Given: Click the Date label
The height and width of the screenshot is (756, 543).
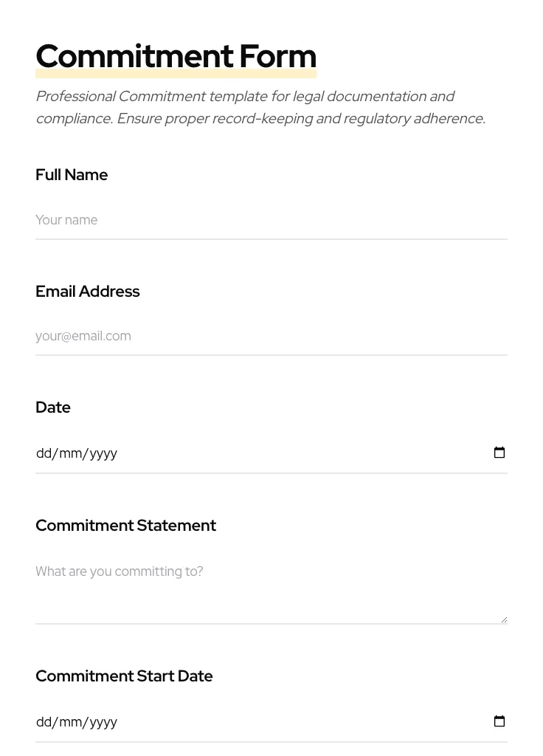Looking at the screenshot, I should click(53, 408).
